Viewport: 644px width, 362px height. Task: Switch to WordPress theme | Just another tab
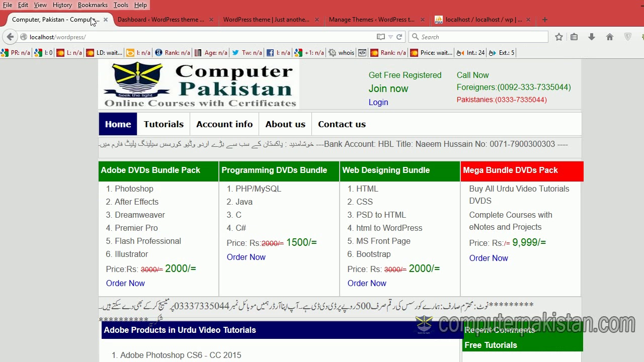267,20
